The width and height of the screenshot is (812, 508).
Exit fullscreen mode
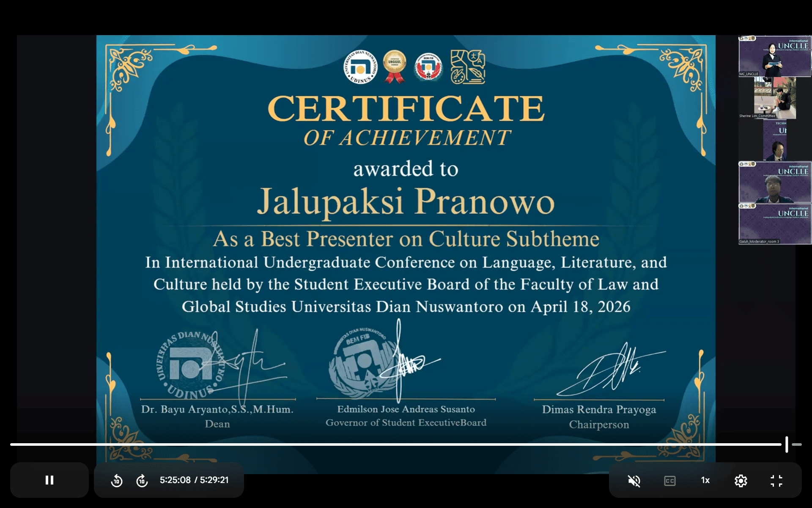776,480
